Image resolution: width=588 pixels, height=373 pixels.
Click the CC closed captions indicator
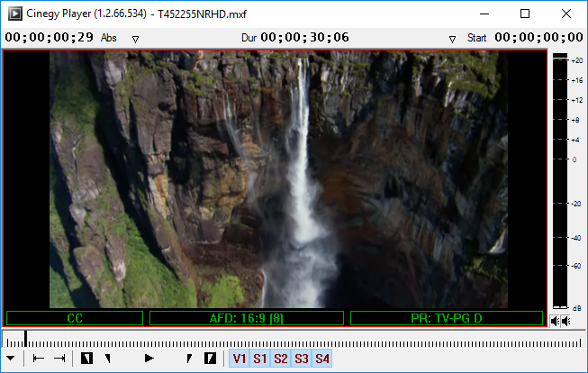pyautogui.click(x=75, y=318)
